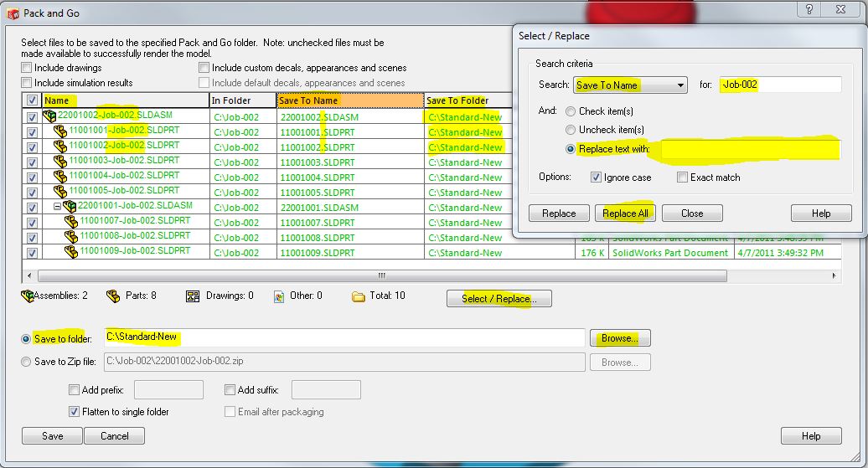The image size is (868, 468).
Task: Open Help in Select / Replace dialog
Action: 821,213
